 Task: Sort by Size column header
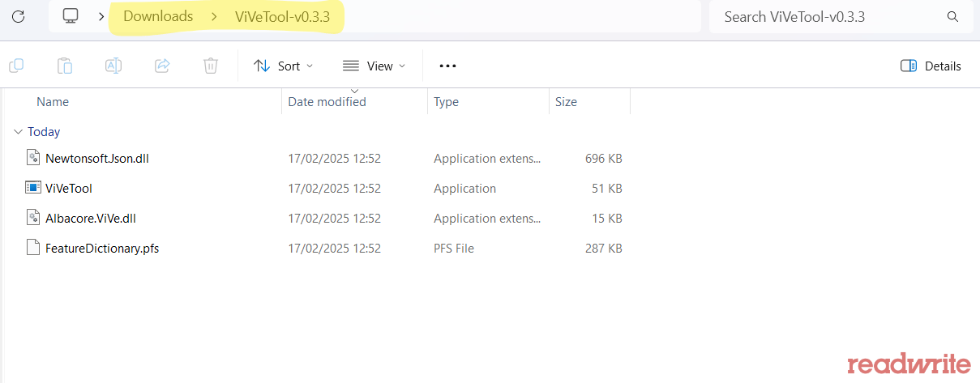[x=566, y=101]
